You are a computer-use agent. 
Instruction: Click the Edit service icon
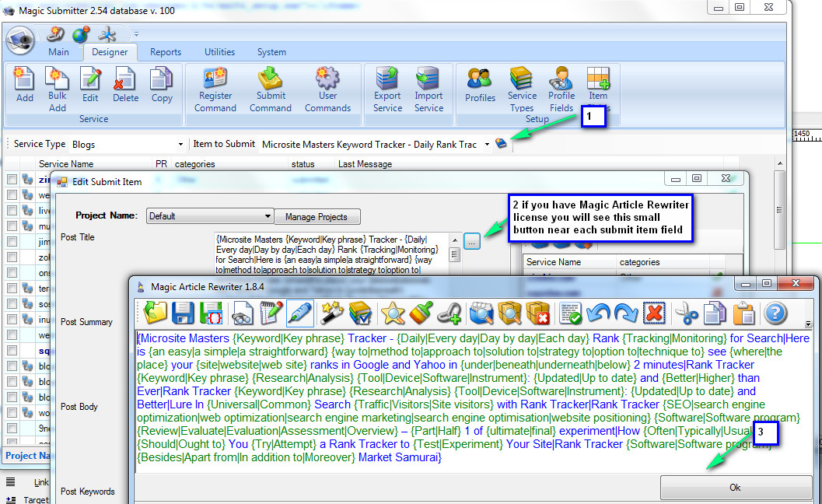pyautogui.click(x=90, y=85)
